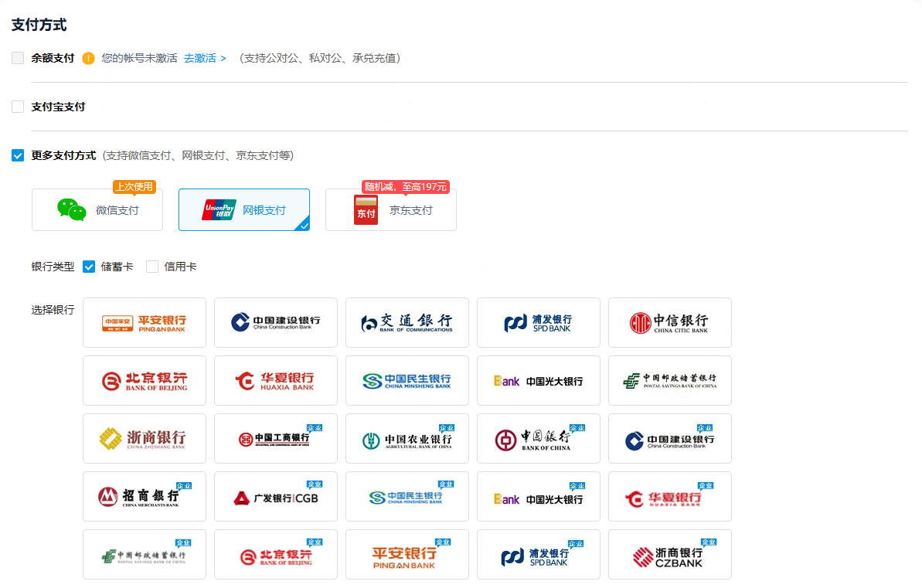922x588 pixels.
Task: Select China CITIC Bank (中信银行)
Action: (669, 323)
